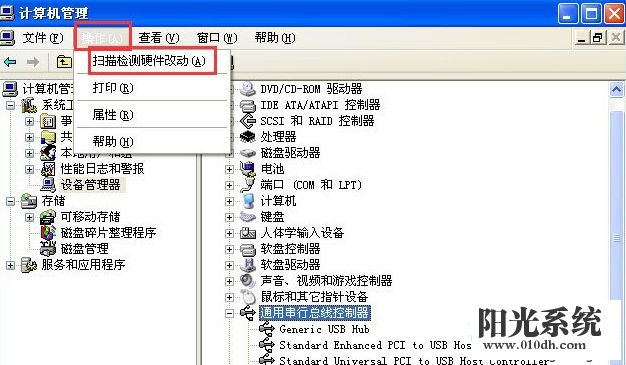Click the 服务和应用程序 icon
Screen dimensions: 626x365
point(29,265)
